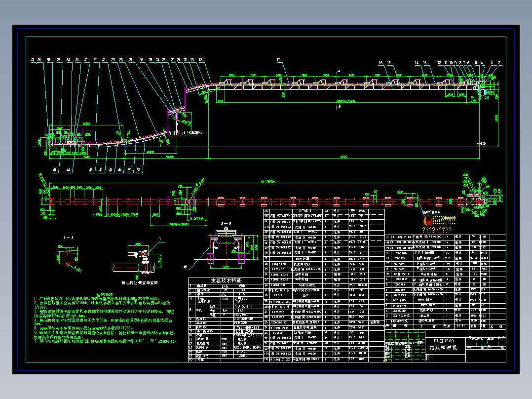Image resolution: width=532 pixels, height=399 pixels.
Task: Click the 600 t/h capacity value
Action: click(x=242, y=286)
